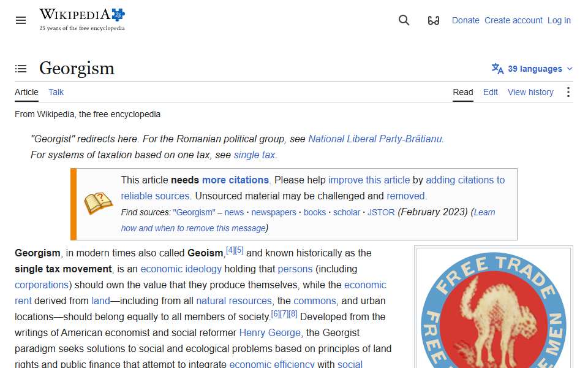Click the more citations link
The width and height of the screenshot is (588, 368).
click(x=235, y=180)
